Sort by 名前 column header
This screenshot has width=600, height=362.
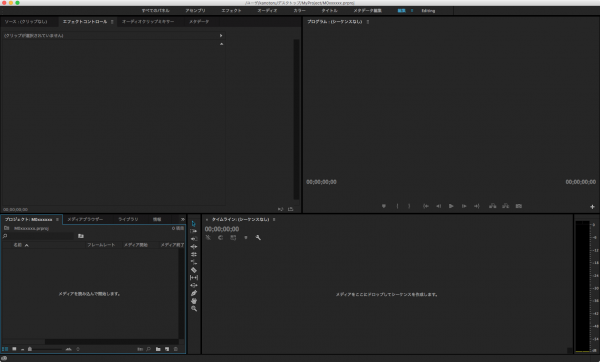point(18,245)
